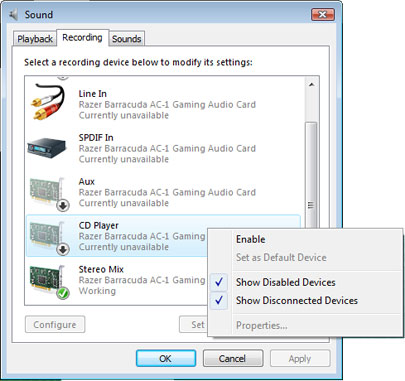This screenshot has height=381, width=405.
Task: Select the Aux device name
Action: pyautogui.click(x=87, y=182)
